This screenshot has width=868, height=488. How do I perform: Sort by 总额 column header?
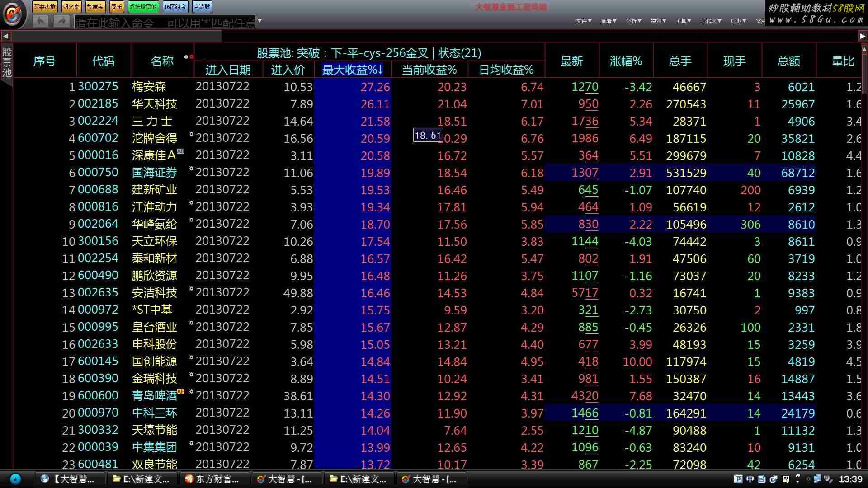point(789,61)
